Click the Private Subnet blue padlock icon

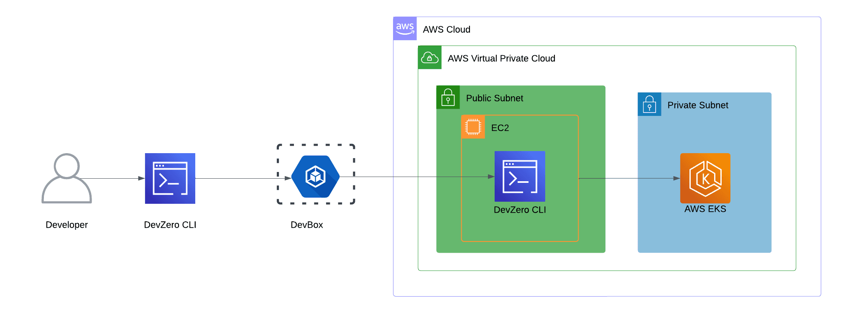click(649, 104)
